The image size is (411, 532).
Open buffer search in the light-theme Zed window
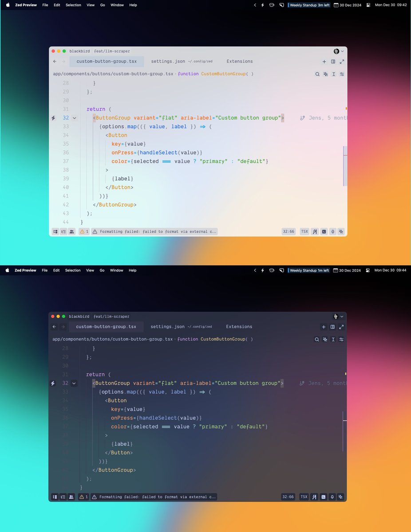pyautogui.click(x=317, y=74)
